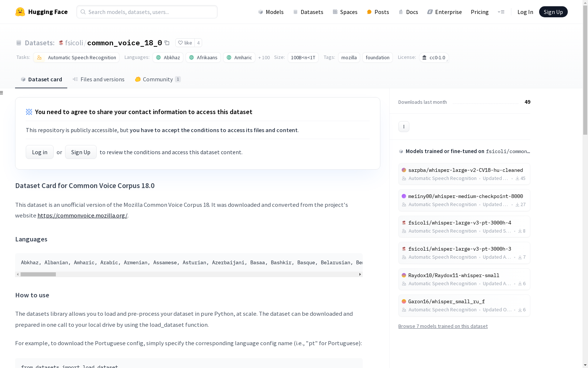The width and height of the screenshot is (588, 368).
Task: Like the common_voice_18_0 dataset
Action: pos(185,43)
